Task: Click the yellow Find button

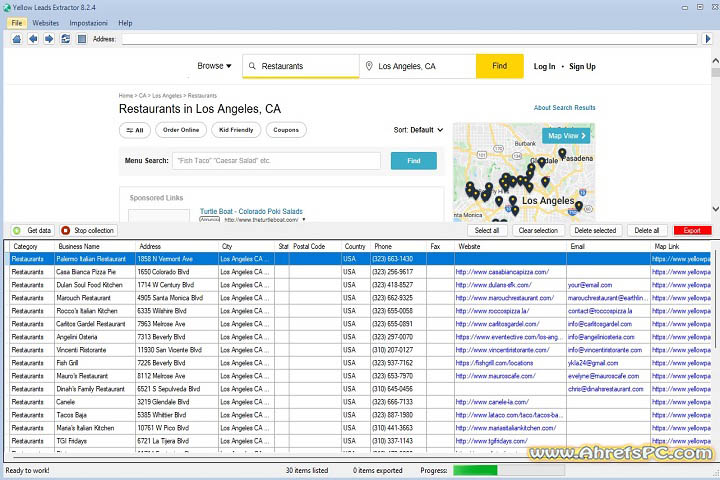Action: (x=500, y=66)
